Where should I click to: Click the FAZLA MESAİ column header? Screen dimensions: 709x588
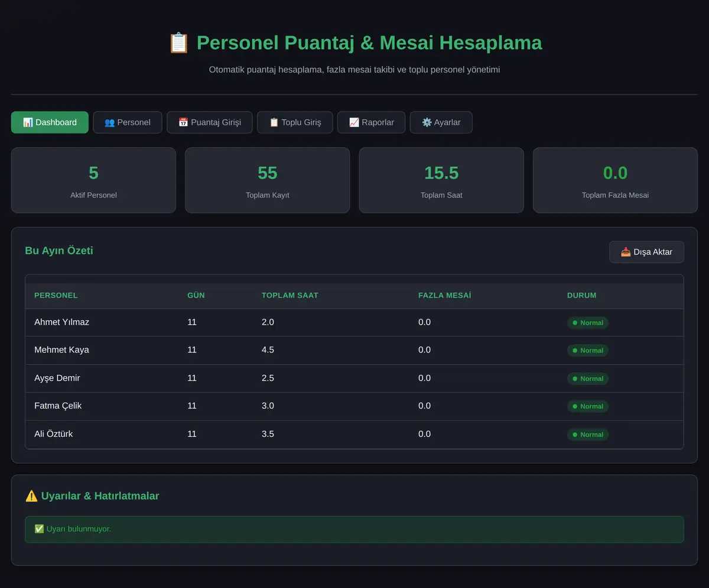coord(445,295)
